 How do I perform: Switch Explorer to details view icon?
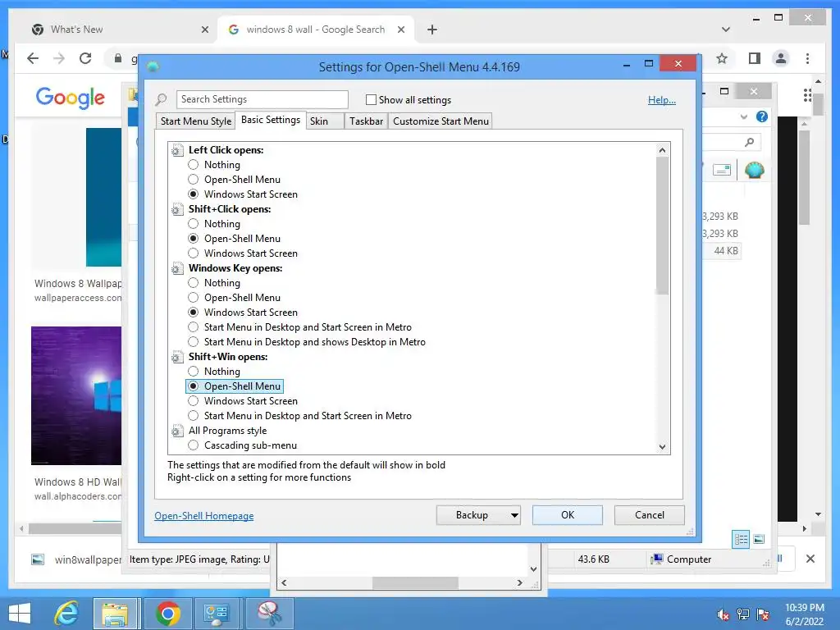tap(741, 539)
